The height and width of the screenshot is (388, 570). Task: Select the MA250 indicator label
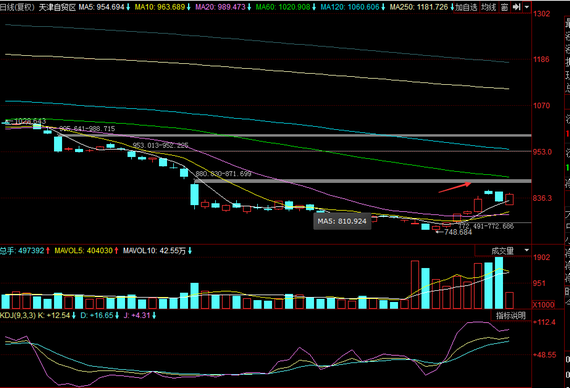coord(419,7)
